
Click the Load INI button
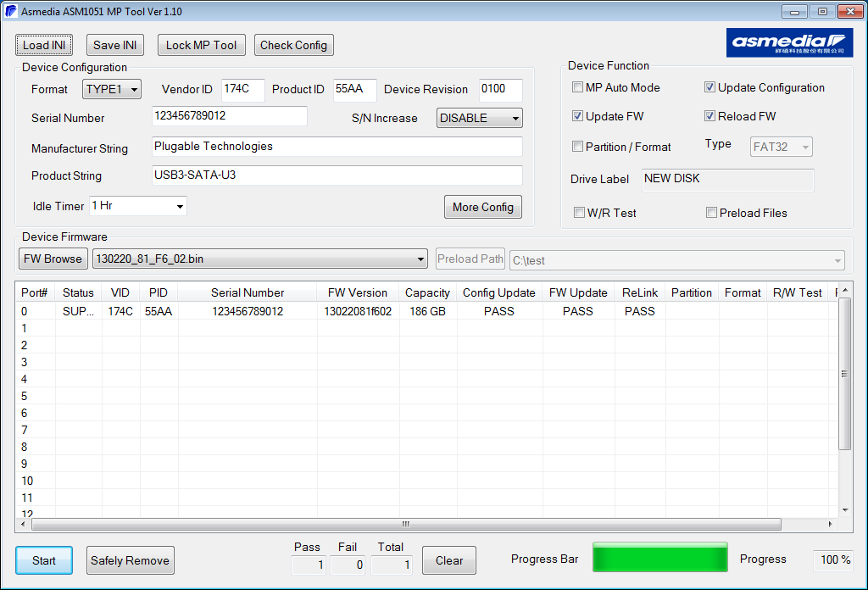tap(43, 44)
